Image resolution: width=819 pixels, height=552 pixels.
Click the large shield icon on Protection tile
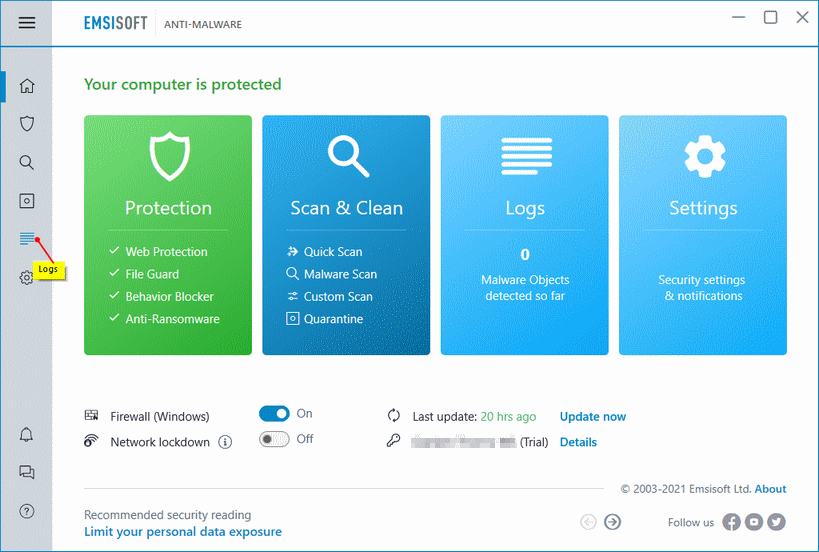169,156
